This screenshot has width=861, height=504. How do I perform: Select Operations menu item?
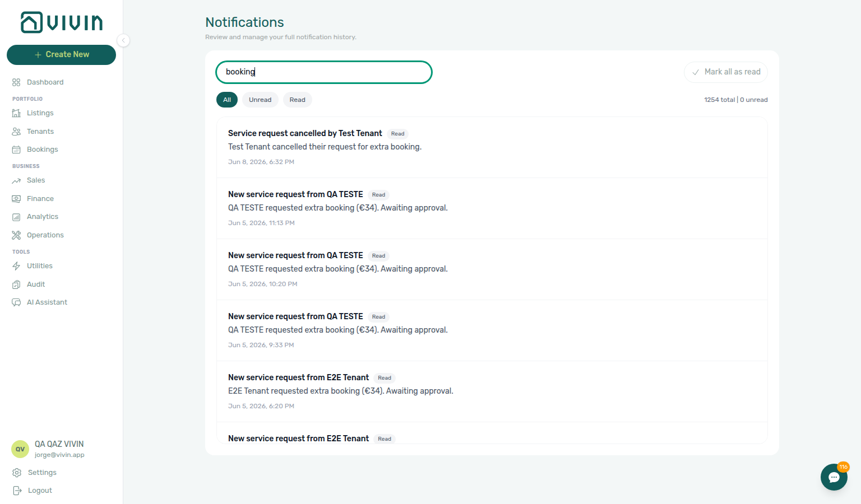pyautogui.click(x=45, y=235)
